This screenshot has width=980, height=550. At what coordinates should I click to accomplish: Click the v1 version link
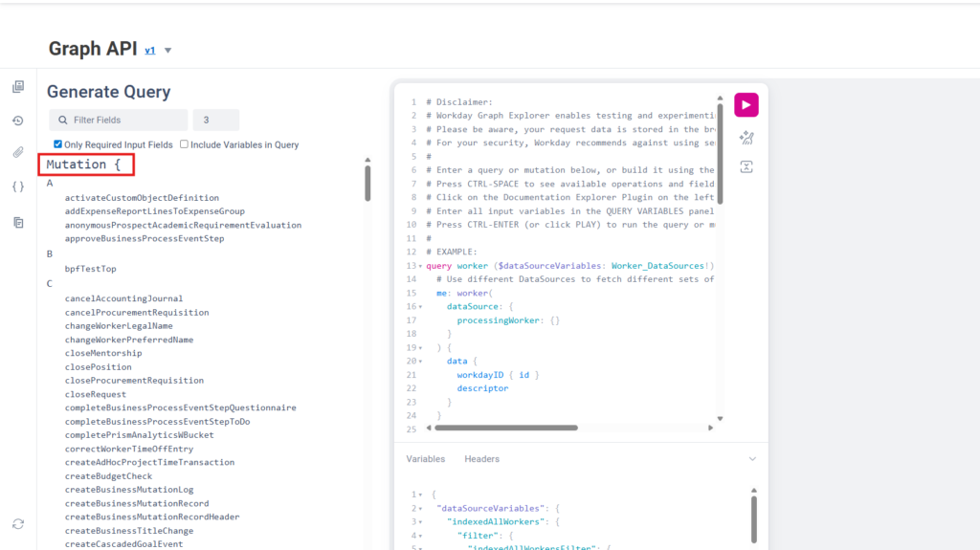click(x=150, y=51)
